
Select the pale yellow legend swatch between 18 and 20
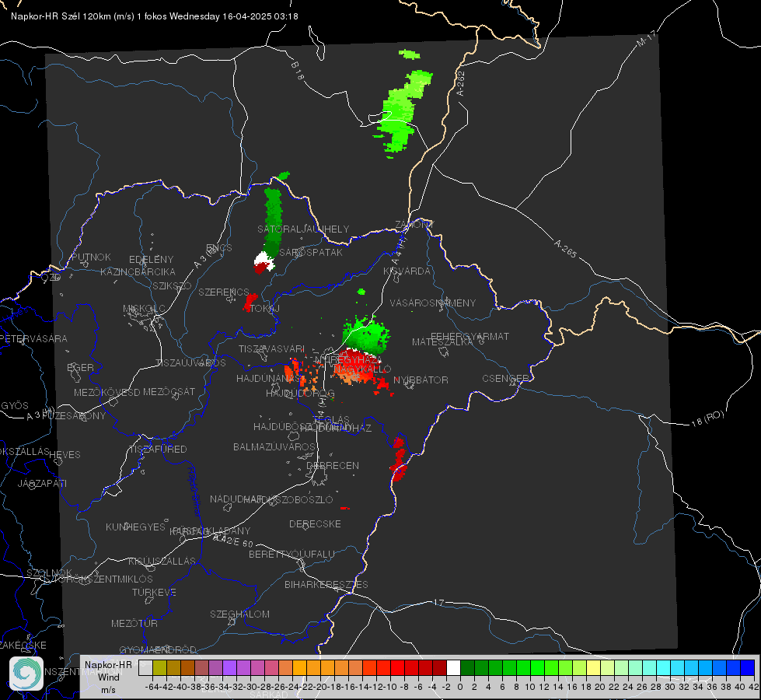coord(593,668)
